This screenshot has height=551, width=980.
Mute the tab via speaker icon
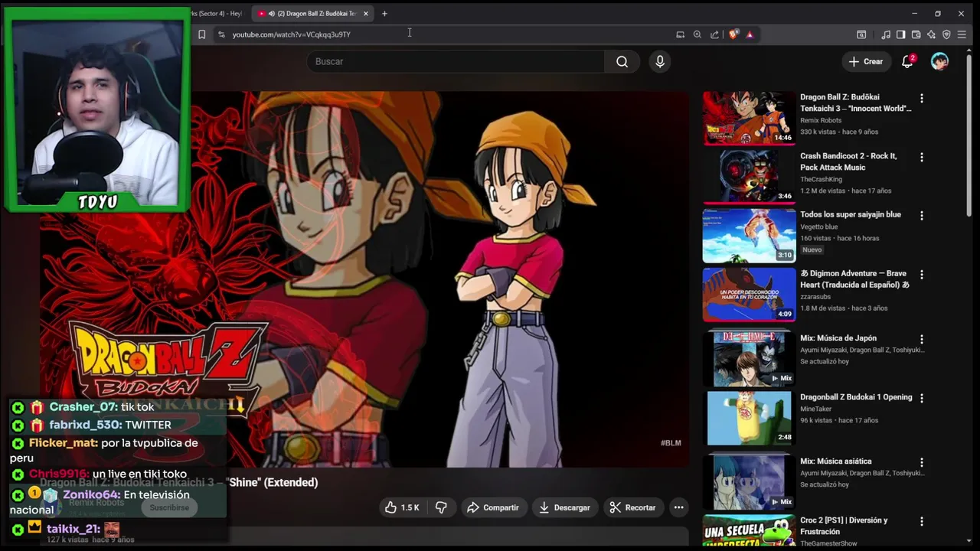pos(271,14)
